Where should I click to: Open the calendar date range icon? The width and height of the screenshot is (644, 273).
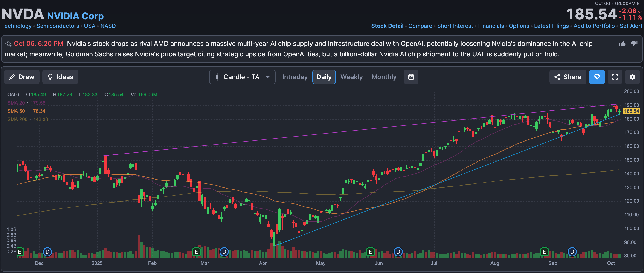pos(411,77)
